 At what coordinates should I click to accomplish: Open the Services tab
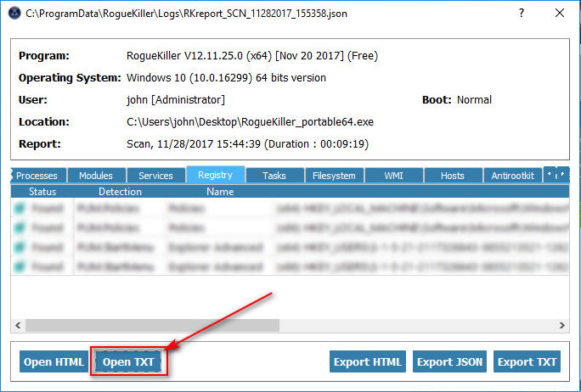tap(155, 176)
